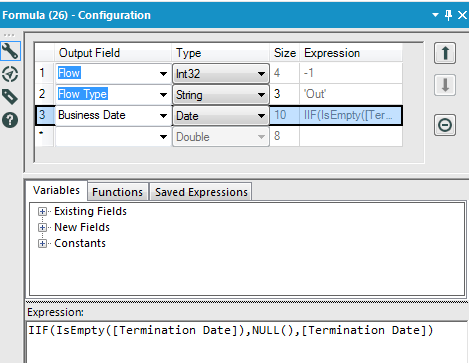Image resolution: width=469 pixels, height=363 pixels.
Task: Click expression cell starting IIF(IsEmpty
Action: [x=351, y=115]
